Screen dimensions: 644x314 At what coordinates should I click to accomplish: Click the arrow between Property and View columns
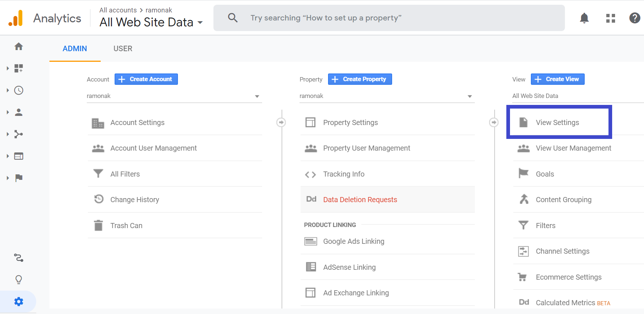click(494, 122)
